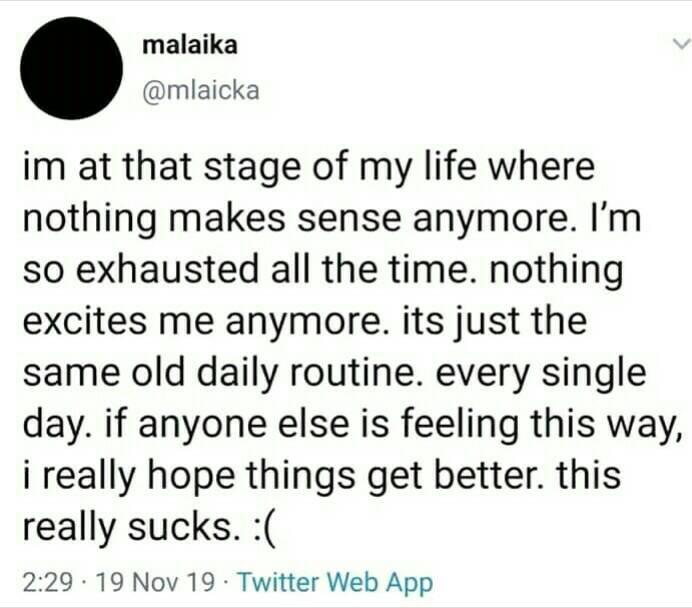692x608 pixels.
Task: Click the words "every single" in the tweet
Action: click(541, 375)
